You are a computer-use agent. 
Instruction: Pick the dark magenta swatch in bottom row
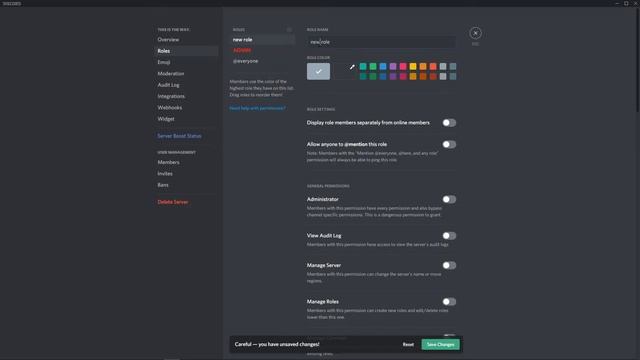tap(403, 76)
